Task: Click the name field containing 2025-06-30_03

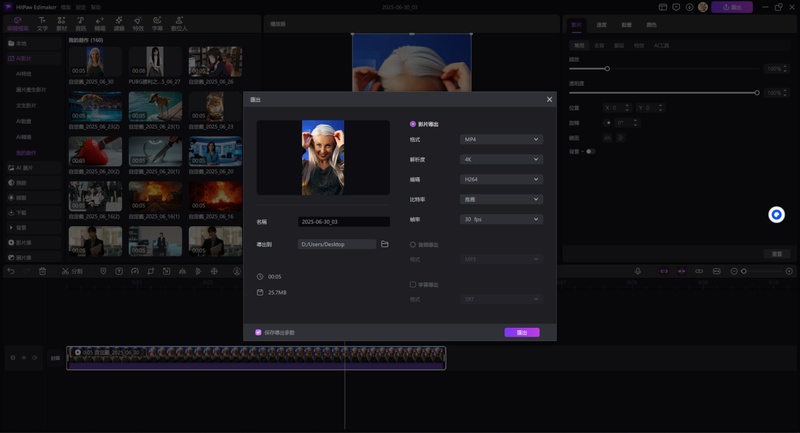Action: (344, 222)
